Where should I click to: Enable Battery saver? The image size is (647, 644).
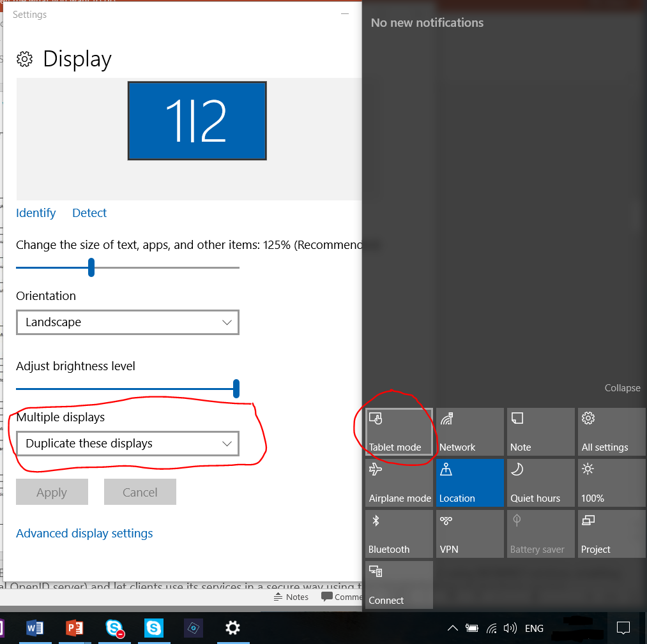pyautogui.click(x=540, y=534)
